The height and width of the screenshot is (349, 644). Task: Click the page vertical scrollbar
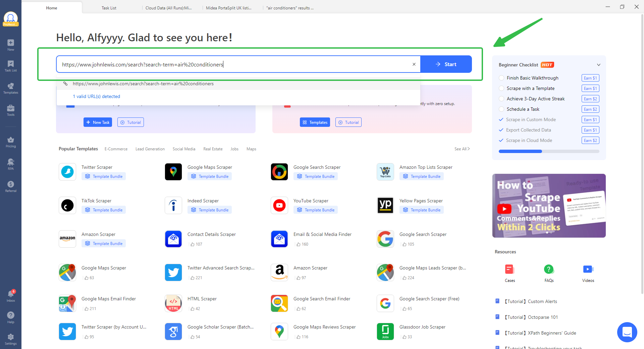(x=642, y=154)
